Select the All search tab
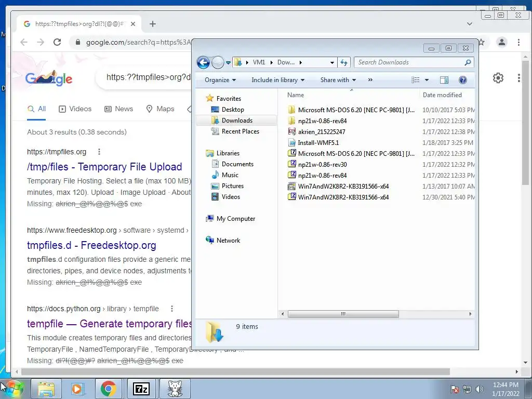532x399 pixels. pyautogui.click(x=37, y=109)
